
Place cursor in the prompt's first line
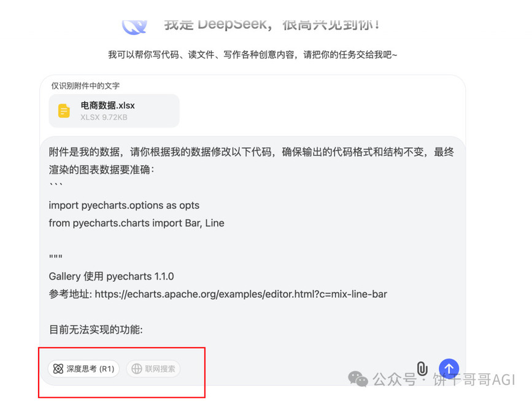(x=252, y=152)
